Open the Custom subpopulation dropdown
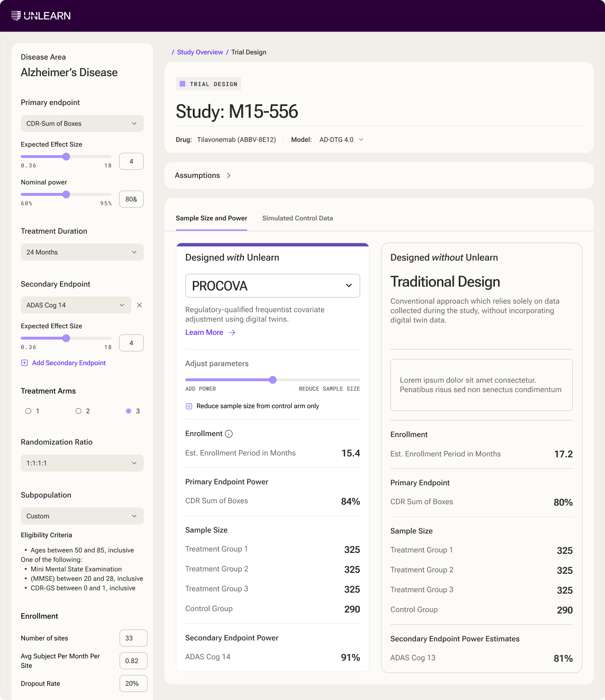This screenshot has height=700, width=605. click(82, 516)
